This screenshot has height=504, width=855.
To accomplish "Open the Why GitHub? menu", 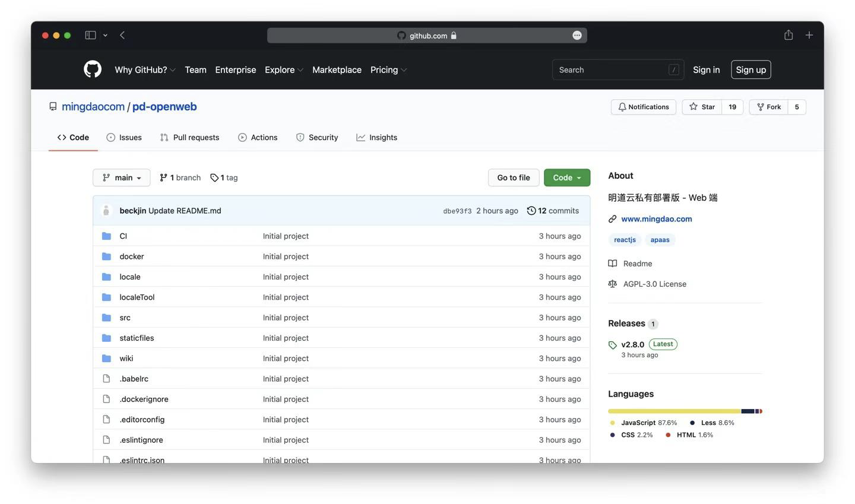I will 145,69.
